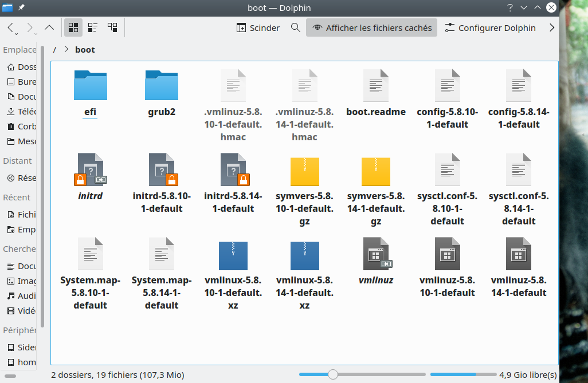Screen dimensions: 588x383
Task: Open the search magnifier tool
Action: click(296, 27)
